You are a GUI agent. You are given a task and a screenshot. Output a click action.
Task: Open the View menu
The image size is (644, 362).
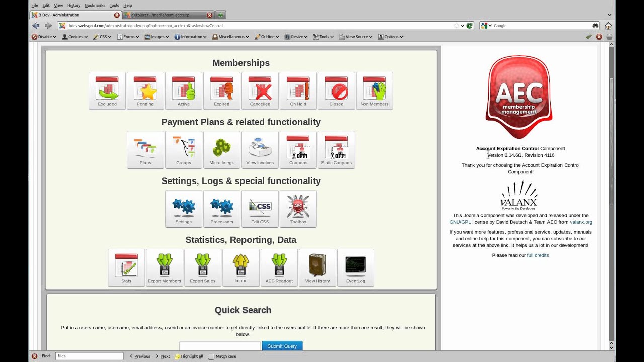[58, 5]
